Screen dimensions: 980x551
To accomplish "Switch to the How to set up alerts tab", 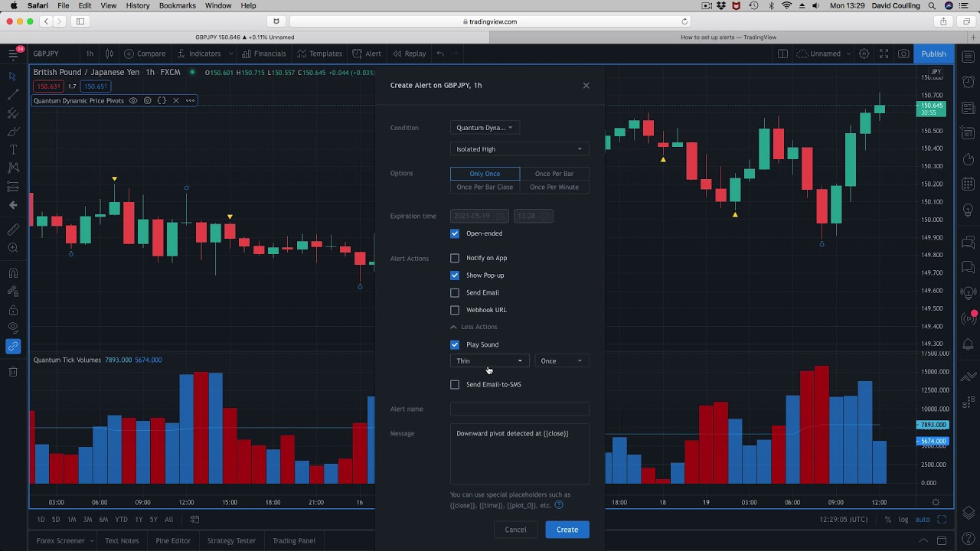I will 728,37.
